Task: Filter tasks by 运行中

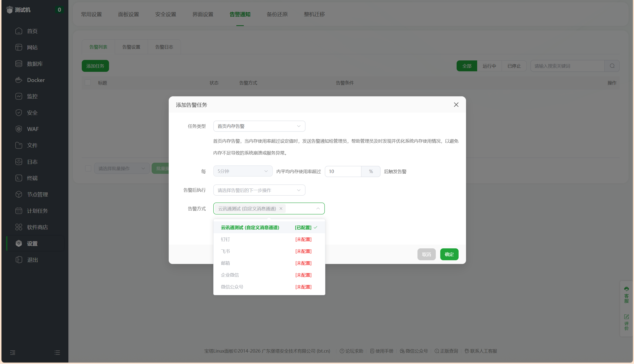Action: coord(489,66)
